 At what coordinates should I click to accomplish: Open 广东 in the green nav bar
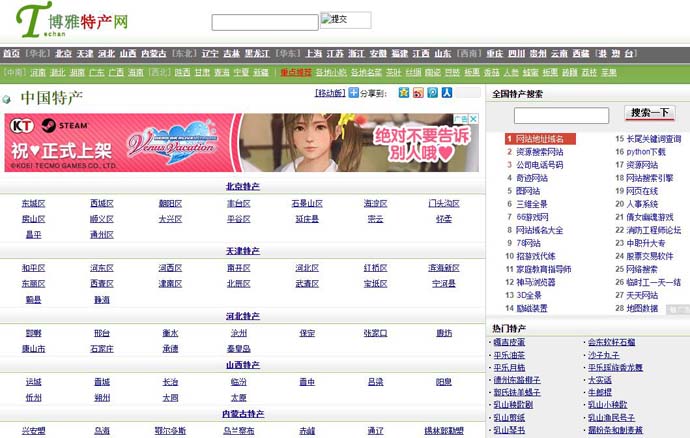[x=97, y=72]
